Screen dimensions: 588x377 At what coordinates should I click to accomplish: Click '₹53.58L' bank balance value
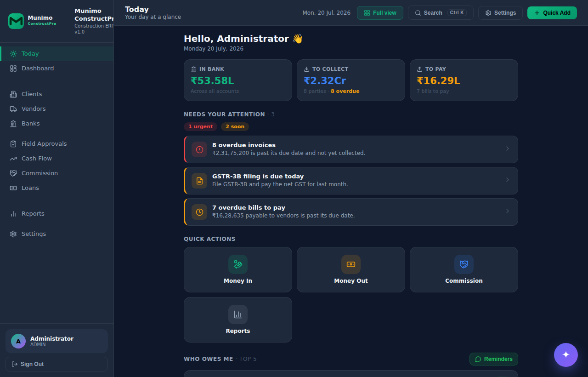coord(212,81)
